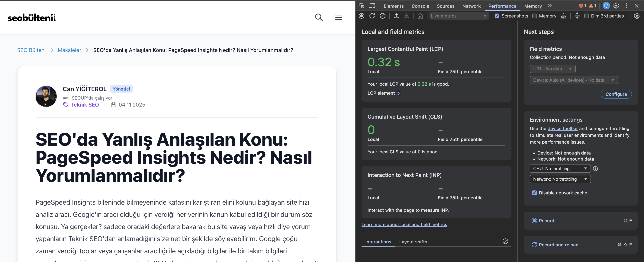Expand the more tabs chevron
This screenshot has width=644, height=262.
[x=550, y=6]
